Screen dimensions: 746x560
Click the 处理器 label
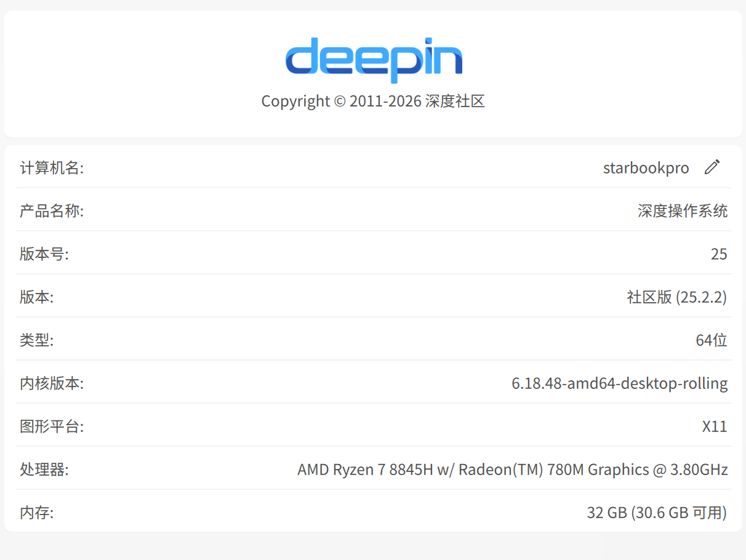44,470
